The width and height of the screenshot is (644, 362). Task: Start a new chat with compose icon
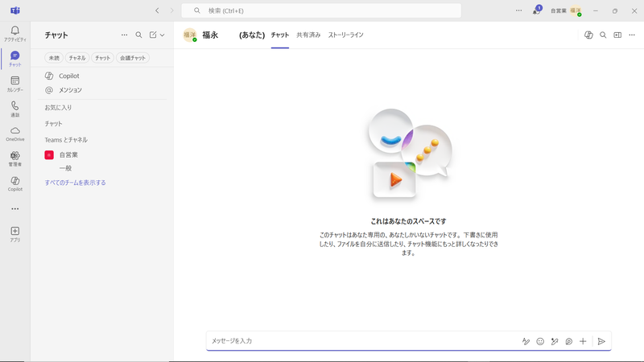153,35
